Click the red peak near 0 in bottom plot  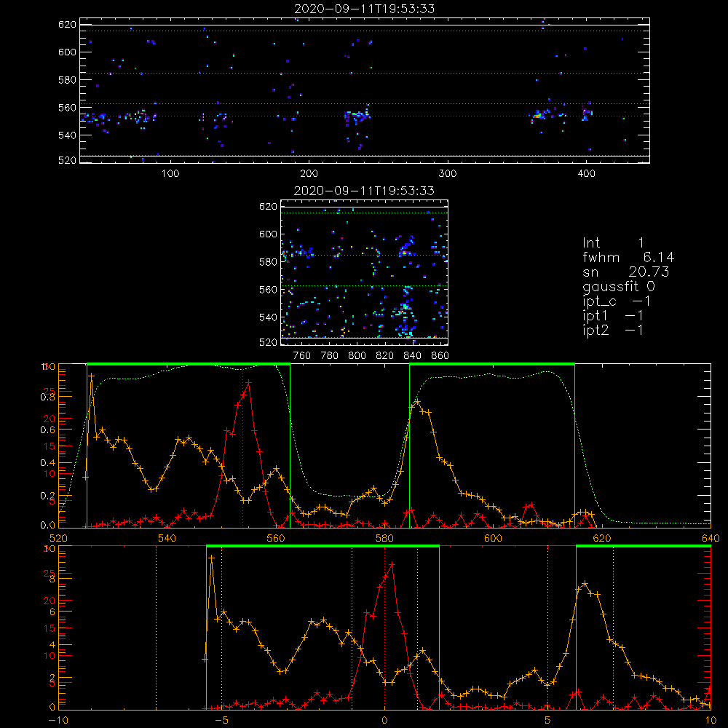tap(392, 565)
